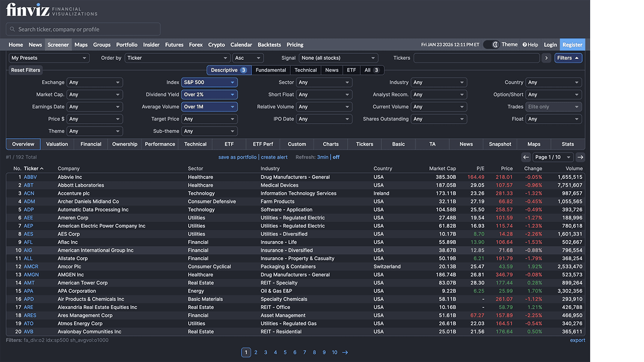Click the Register button

point(572,44)
